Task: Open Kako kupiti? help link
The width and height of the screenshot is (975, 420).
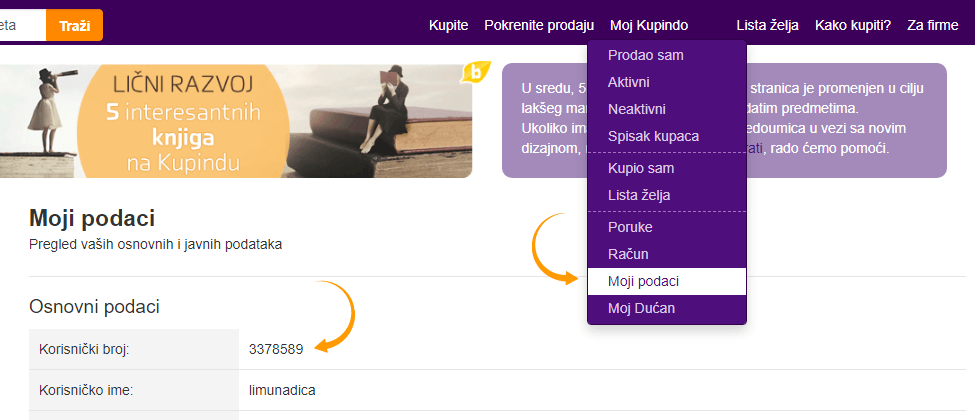Action: [x=853, y=26]
